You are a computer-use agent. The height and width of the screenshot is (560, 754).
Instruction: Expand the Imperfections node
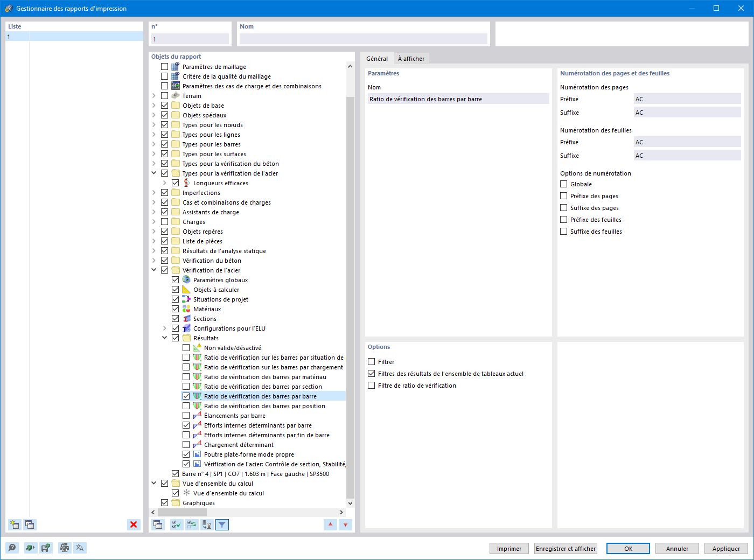click(x=154, y=193)
